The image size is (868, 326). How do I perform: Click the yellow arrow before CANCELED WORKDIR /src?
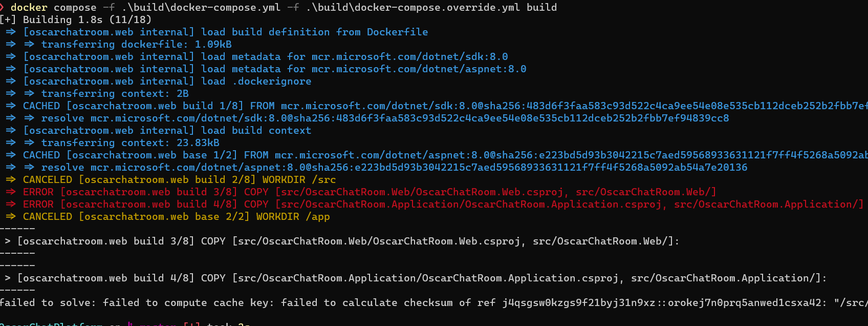tap(11, 180)
